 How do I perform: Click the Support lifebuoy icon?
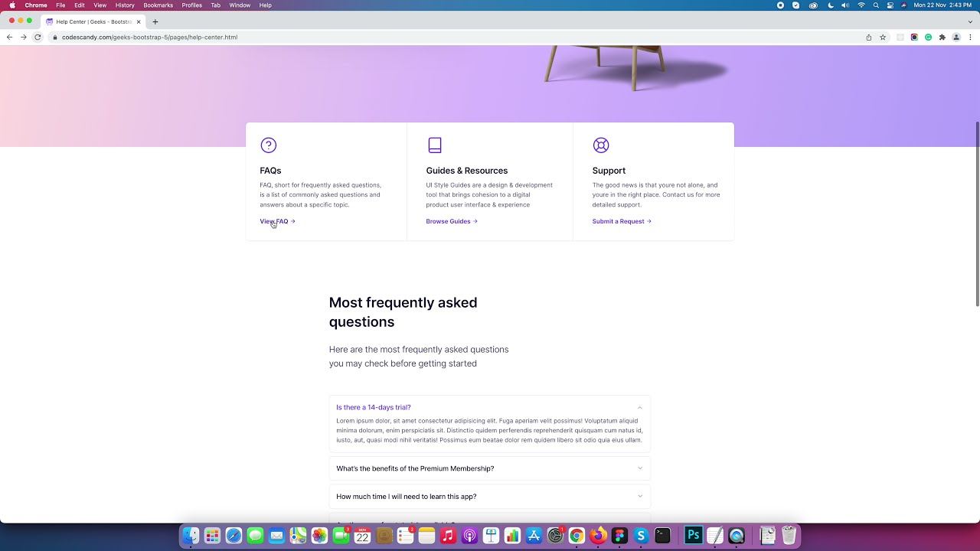[x=601, y=145]
